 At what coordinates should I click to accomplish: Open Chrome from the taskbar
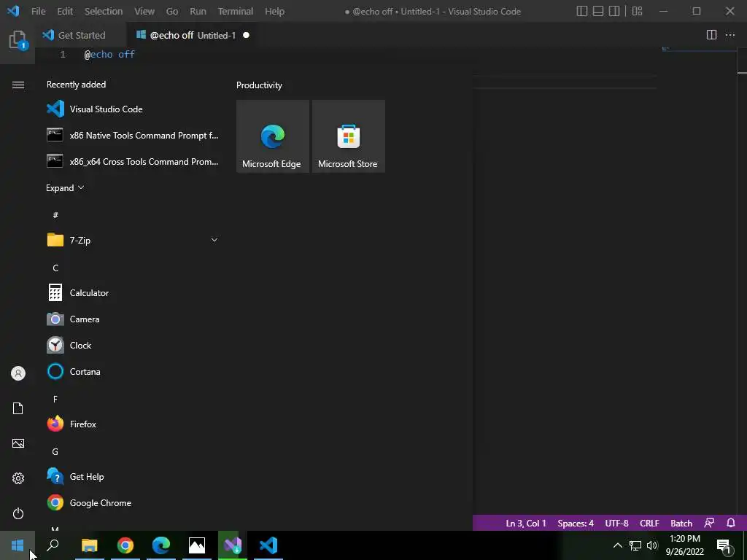click(125, 545)
